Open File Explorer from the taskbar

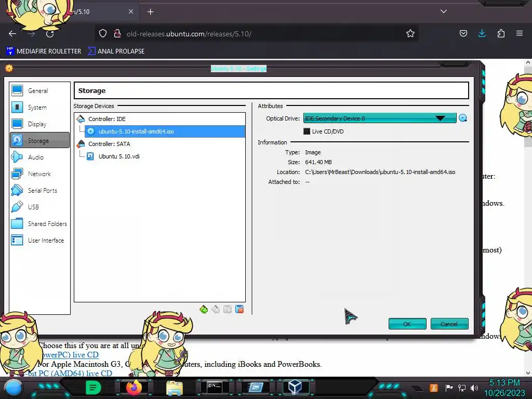pos(175,388)
